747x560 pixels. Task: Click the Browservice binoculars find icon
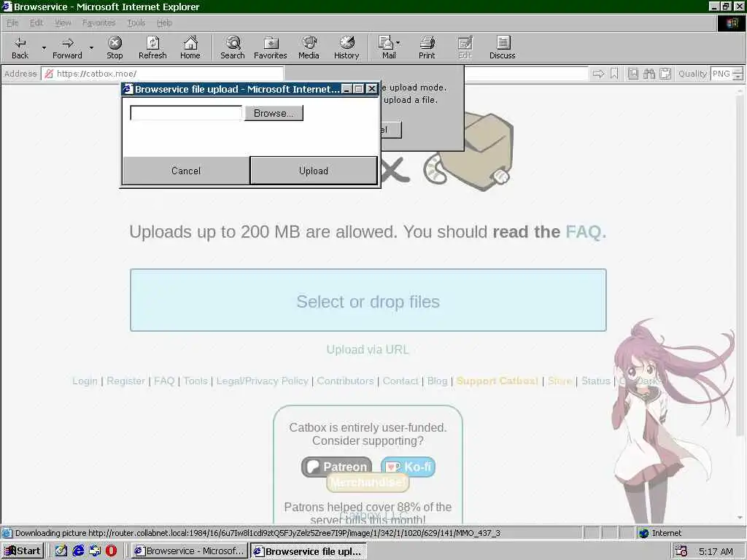coord(649,74)
